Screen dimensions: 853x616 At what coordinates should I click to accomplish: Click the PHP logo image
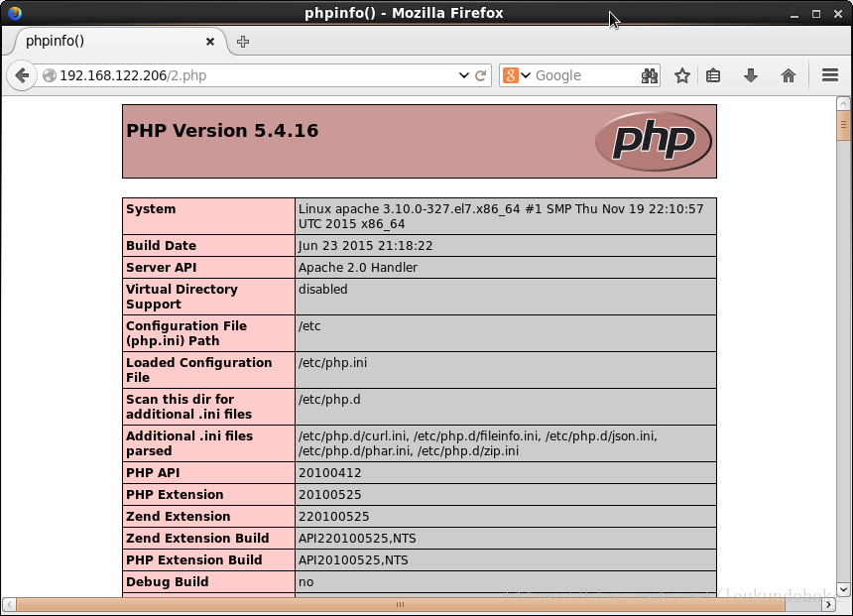pyautogui.click(x=654, y=141)
